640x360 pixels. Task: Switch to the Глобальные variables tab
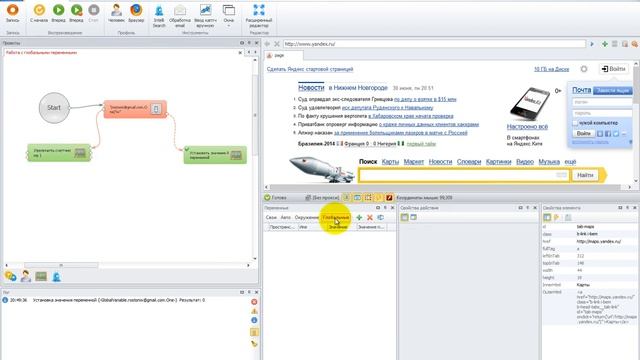(x=336, y=218)
